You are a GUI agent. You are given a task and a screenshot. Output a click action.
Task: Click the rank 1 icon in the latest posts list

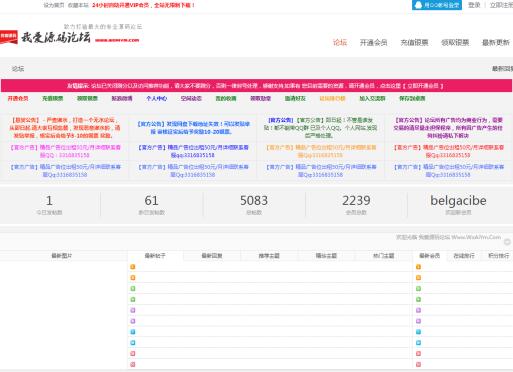(133, 267)
